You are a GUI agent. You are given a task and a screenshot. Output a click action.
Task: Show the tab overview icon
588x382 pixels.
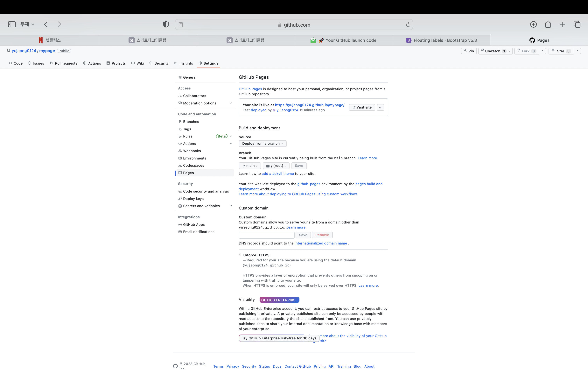(577, 24)
